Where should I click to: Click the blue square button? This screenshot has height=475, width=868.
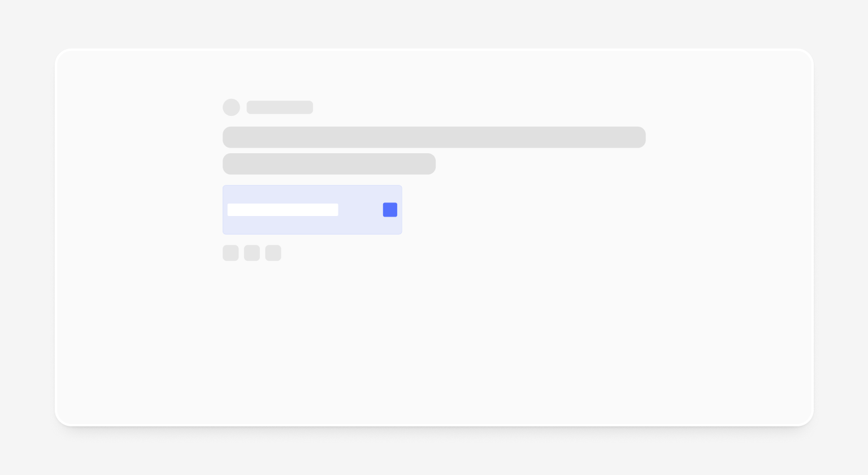click(390, 210)
